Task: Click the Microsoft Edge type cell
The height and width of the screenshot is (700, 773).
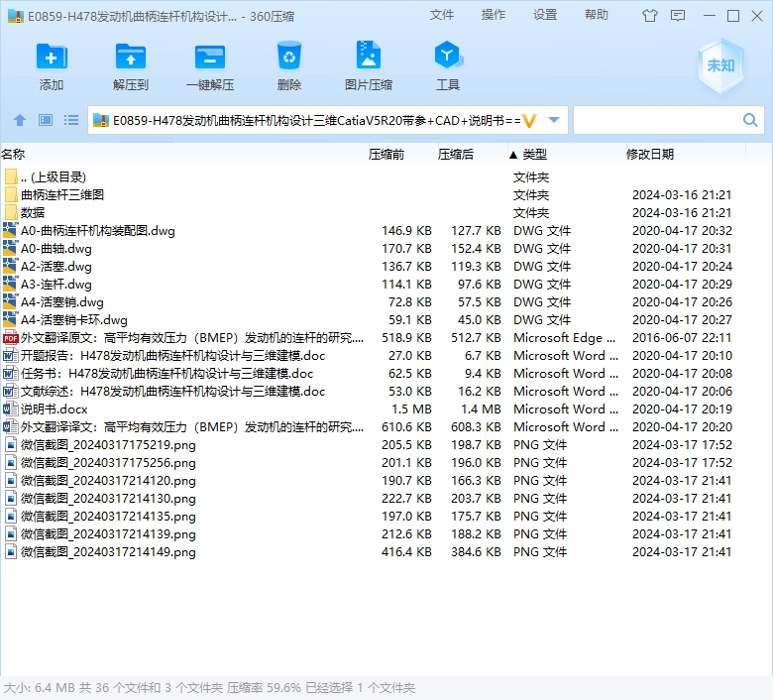Action: coord(565,338)
